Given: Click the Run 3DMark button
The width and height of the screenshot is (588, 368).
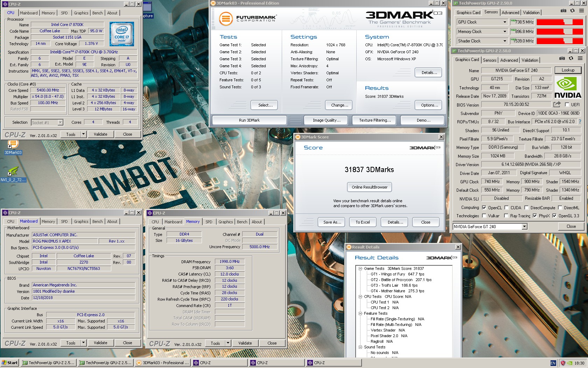Looking at the screenshot, I should pos(249,120).
